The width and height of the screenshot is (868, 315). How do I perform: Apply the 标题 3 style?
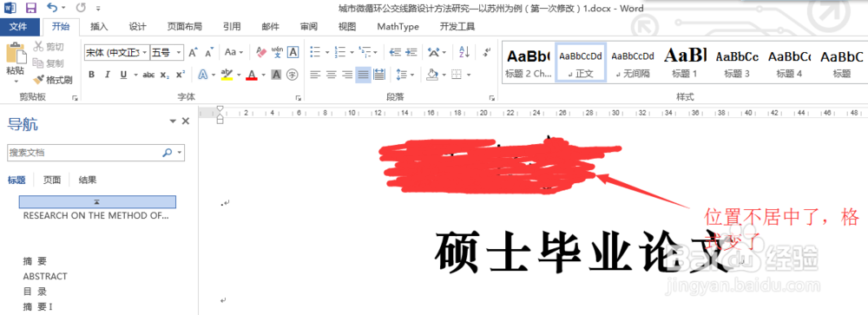[737, 62]
